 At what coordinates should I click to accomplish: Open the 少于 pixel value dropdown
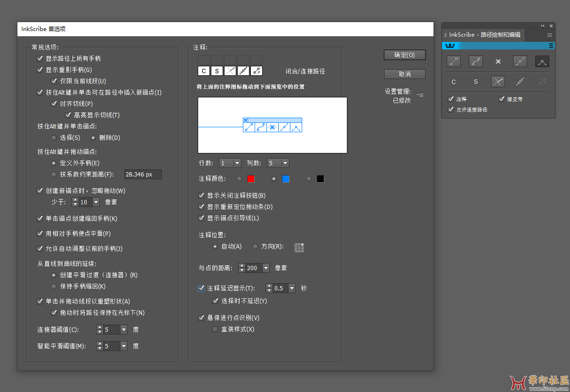click(x=96, y=202)
